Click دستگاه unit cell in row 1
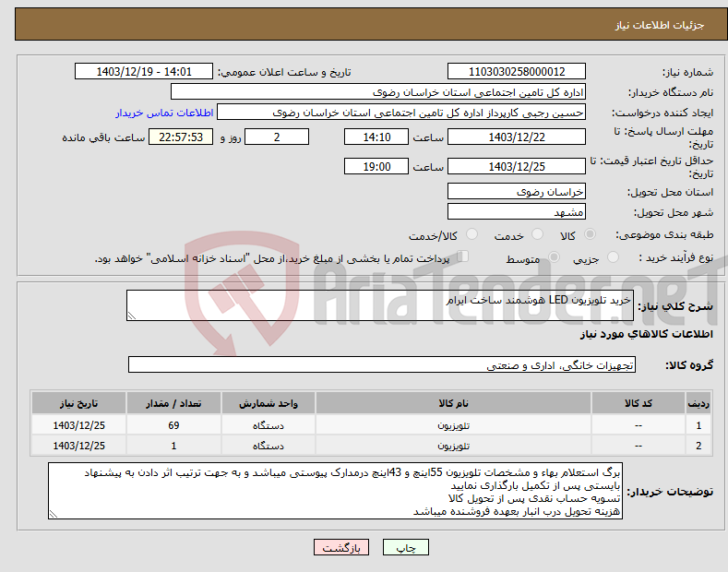The height and width of the screenshot is (572, 728). point(268,425)
